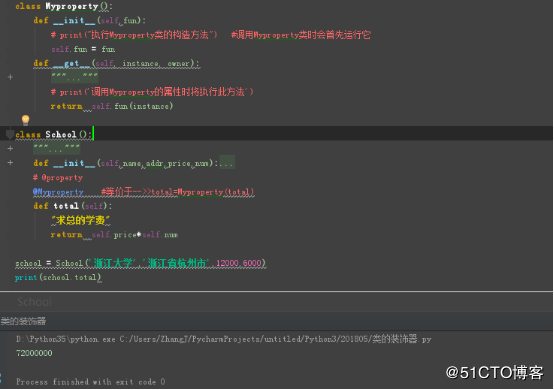The image size is (554, 390).
Task: Click the 'class Myproperty():' line
Action: click(x=64, y=6)
